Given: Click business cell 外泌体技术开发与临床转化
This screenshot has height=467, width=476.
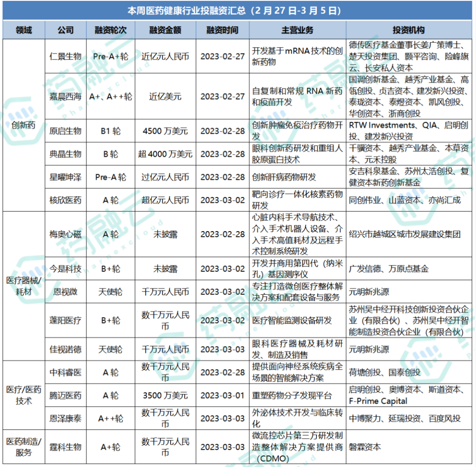Looking at the screenshot, I should coord(297,418).
